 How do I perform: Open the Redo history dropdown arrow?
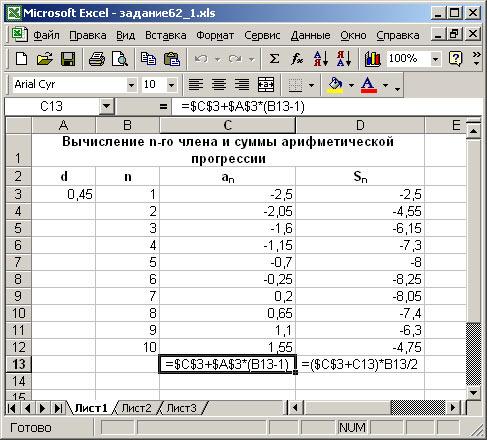click(252, 60)
